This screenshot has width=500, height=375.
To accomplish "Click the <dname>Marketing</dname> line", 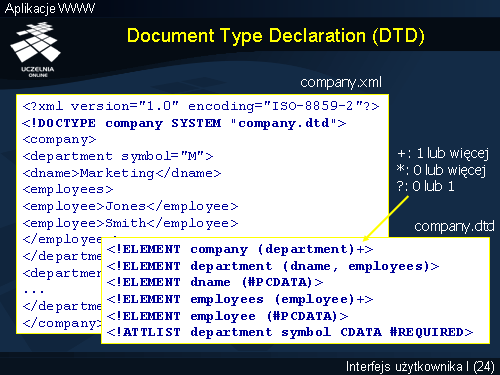I will click(122, 173).
